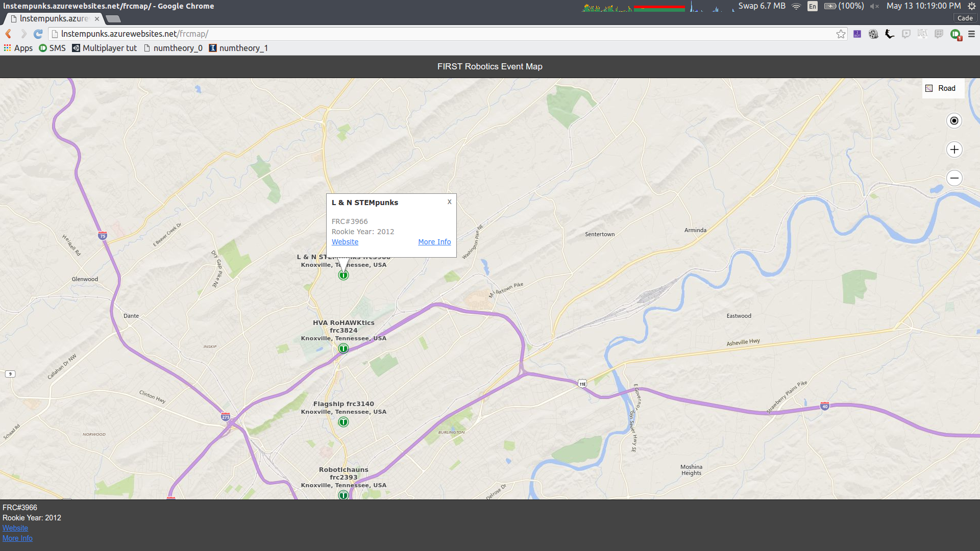Close the L & N STEMpunks infobox
Screen dimensions: 980x551
tap(449, 202)
